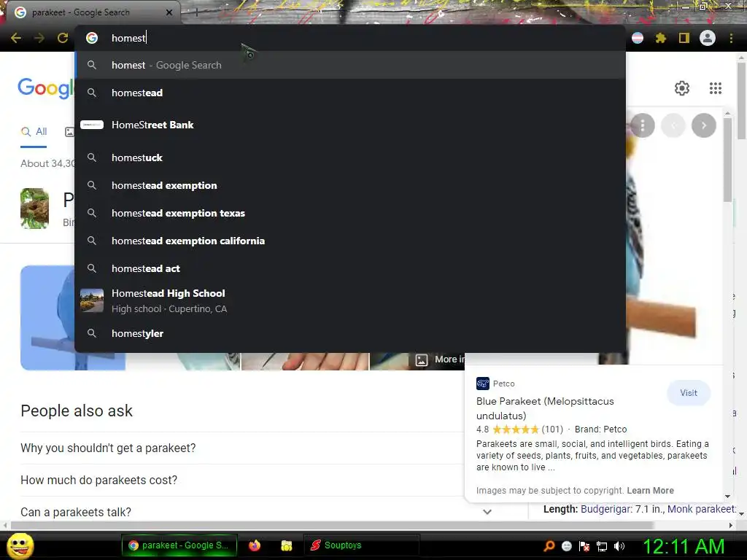747x560 pixels.
Task: Open the Chrome profile avatar
Action: point(708,38)
